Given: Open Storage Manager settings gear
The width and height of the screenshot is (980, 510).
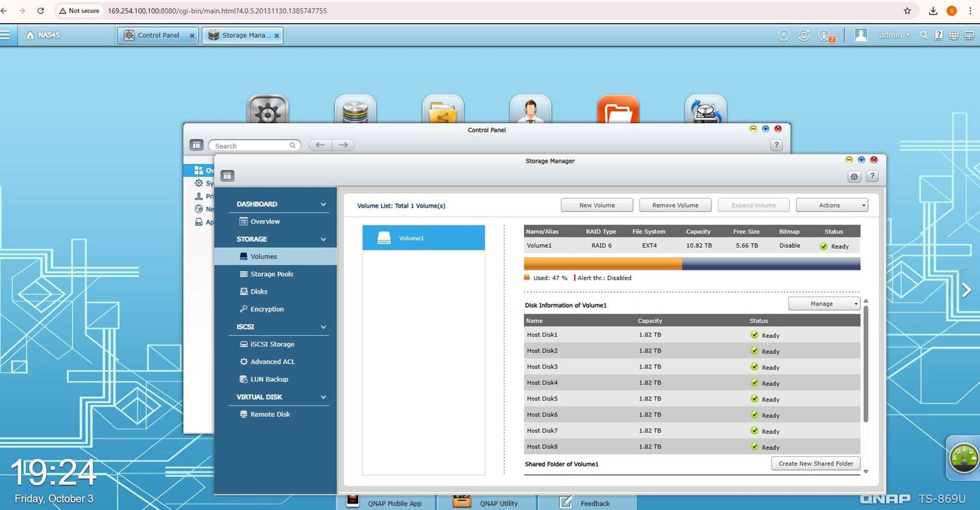Looking at the screenshot, I should tap(854, 176).
